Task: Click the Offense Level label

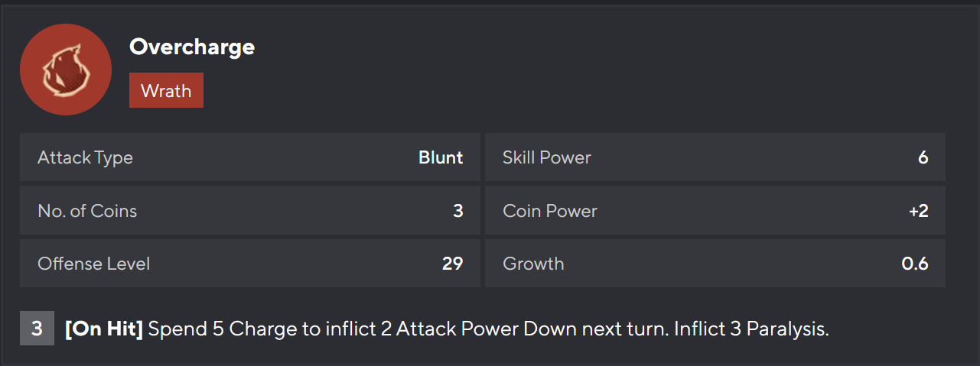Action: [x=93, y=264]
